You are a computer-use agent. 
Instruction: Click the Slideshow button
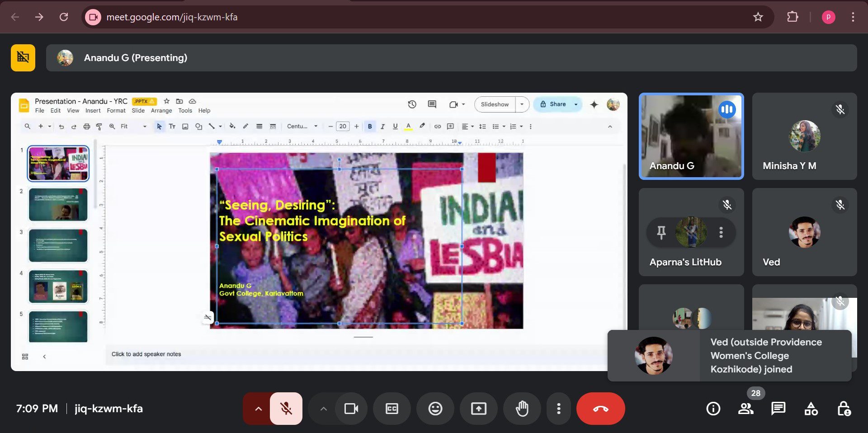coord(495,104)
